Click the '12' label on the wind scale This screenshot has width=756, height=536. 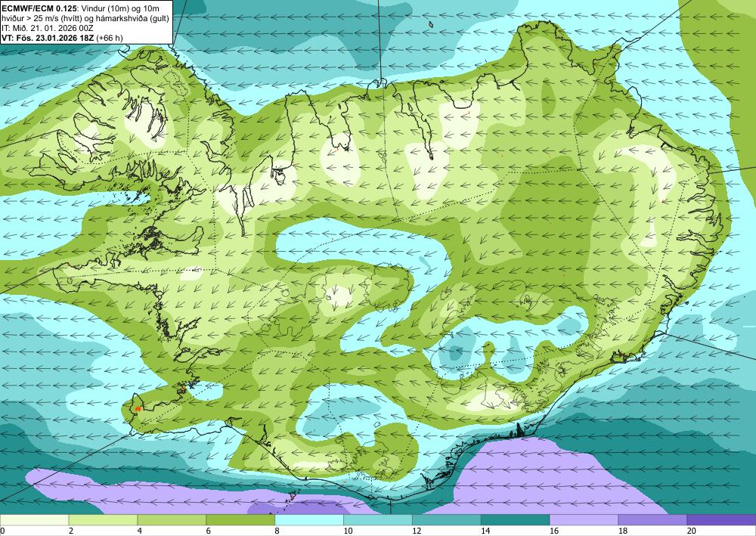417,531
